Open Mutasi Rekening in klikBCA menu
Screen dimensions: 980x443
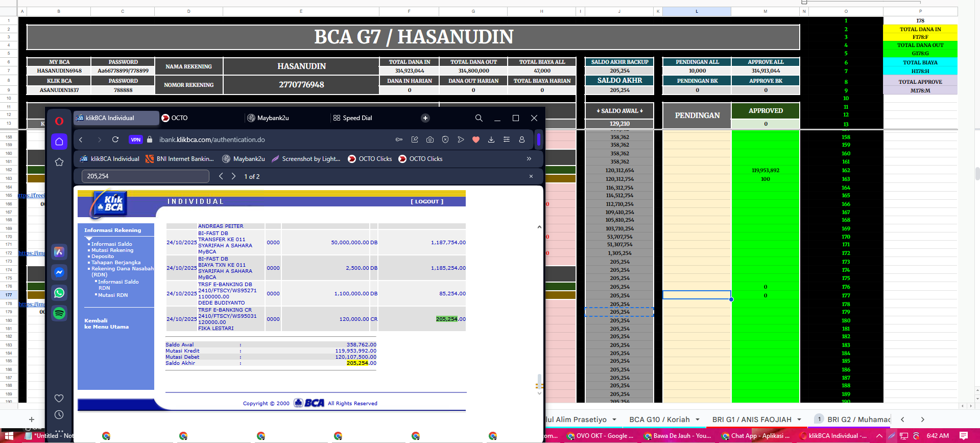point(112,250)
